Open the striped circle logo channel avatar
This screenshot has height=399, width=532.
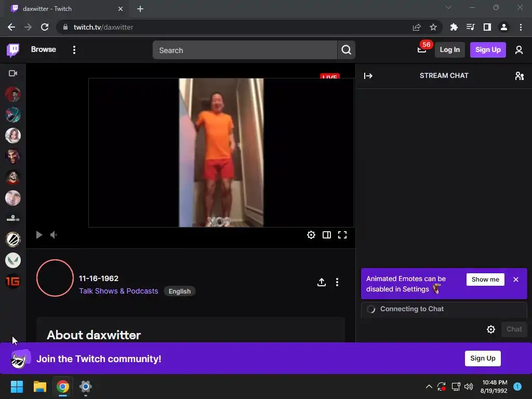click(13, 240)
